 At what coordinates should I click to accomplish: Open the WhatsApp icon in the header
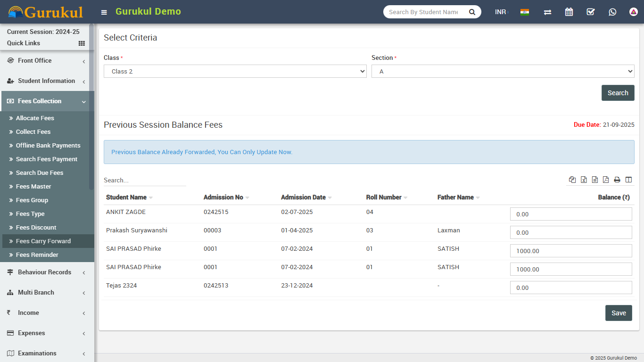(612, 12)
